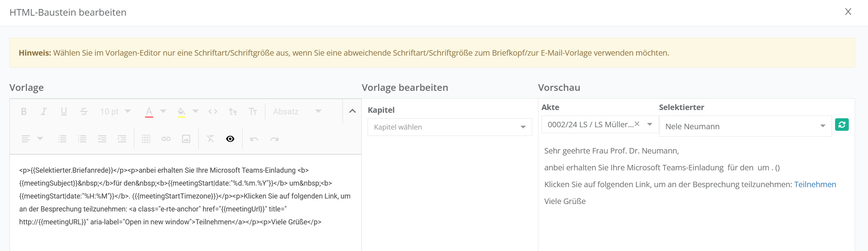Open the Absatz paragraph format dropdown
868x251 pixels.
point(297,112)
